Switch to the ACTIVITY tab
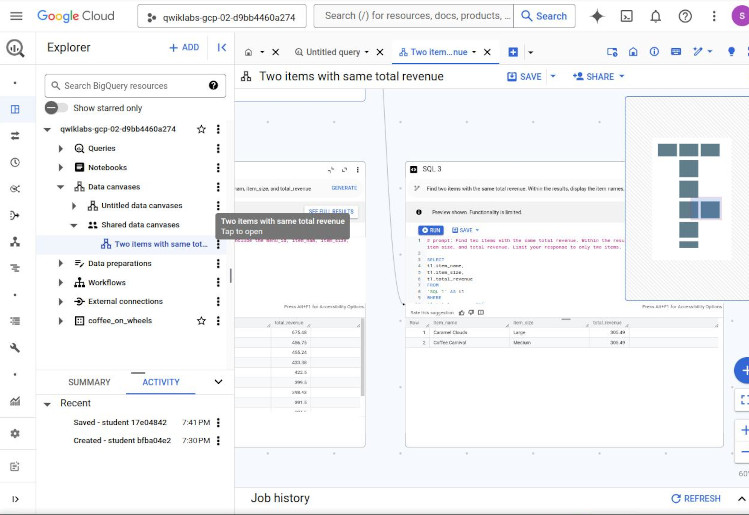The width and height of the screenshot is (749, 515). click(x=160, y=382)
